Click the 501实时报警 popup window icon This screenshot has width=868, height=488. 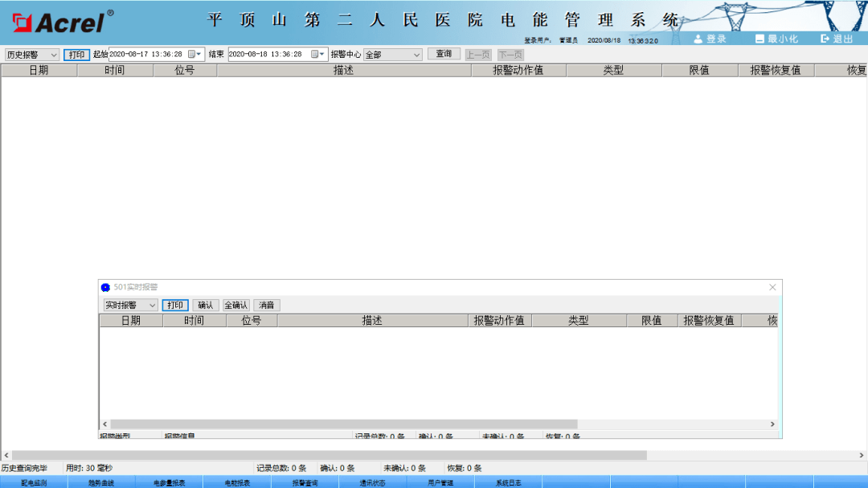point(105,287)
